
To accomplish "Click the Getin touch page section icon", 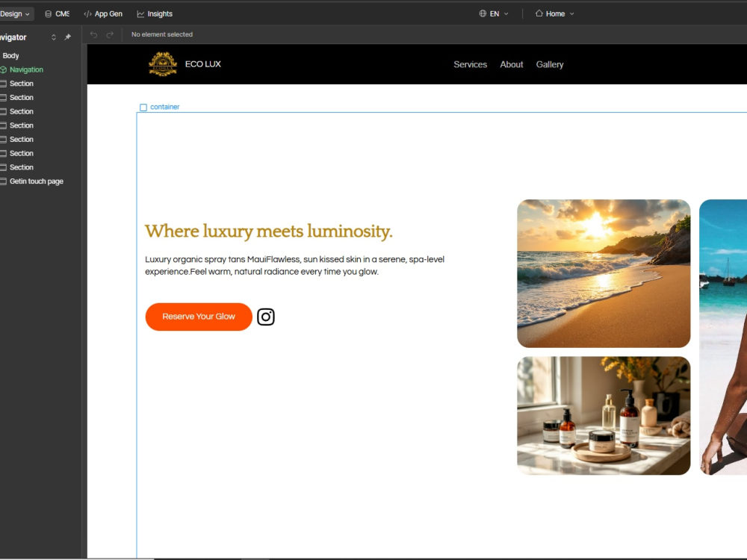I will coord(3,181).
